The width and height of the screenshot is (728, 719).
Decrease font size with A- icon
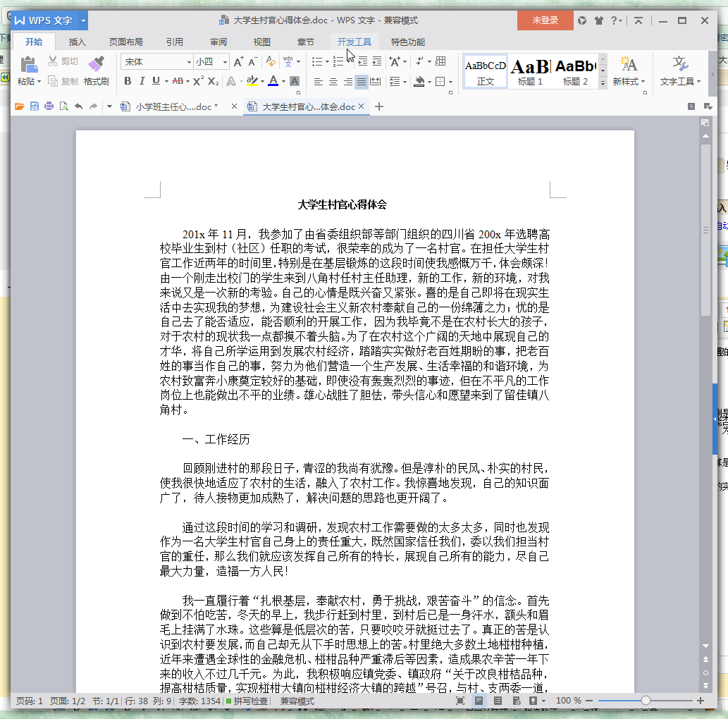pos(253,62)
